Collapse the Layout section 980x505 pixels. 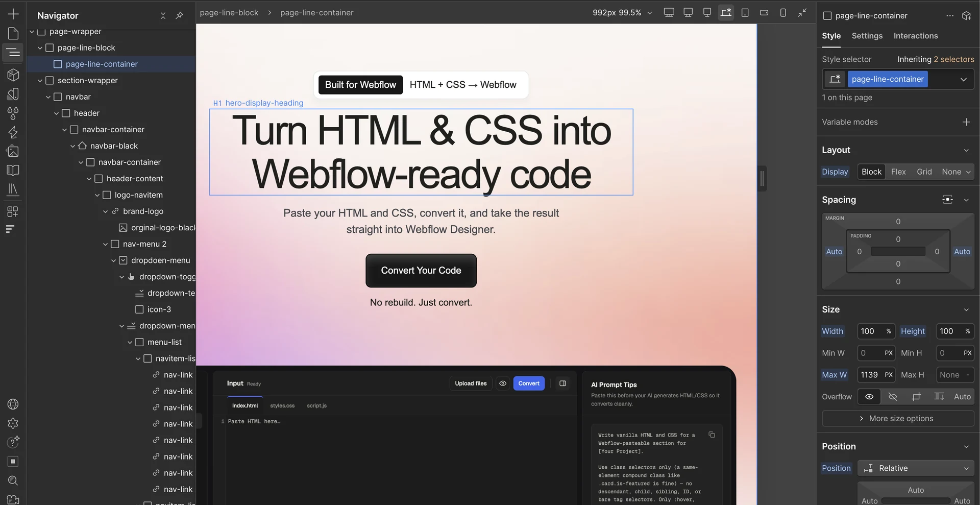pos(966,150)
